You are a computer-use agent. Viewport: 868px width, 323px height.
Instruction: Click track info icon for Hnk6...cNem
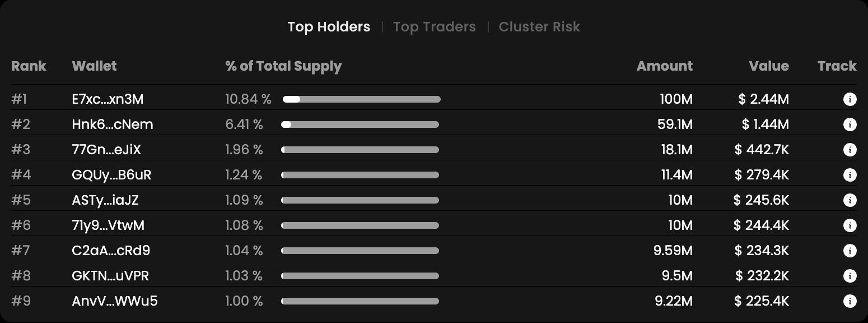click(x=850, y=124)
